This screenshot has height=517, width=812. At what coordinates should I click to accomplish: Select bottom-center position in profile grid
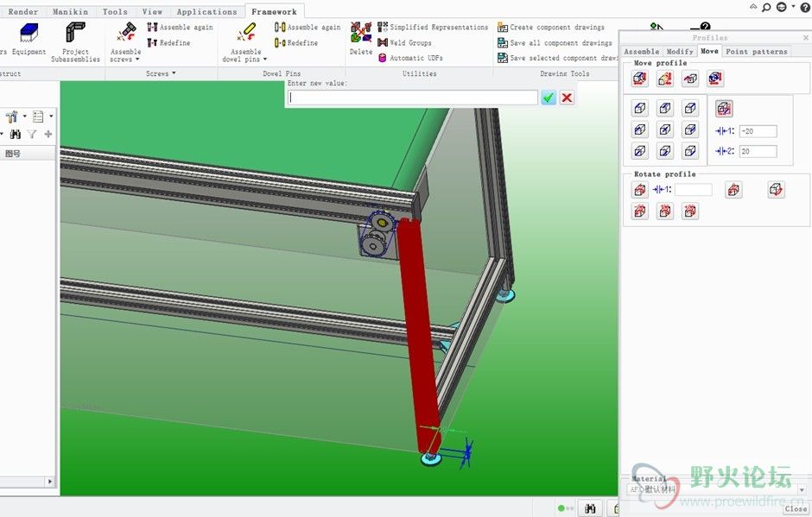point(665,151)
